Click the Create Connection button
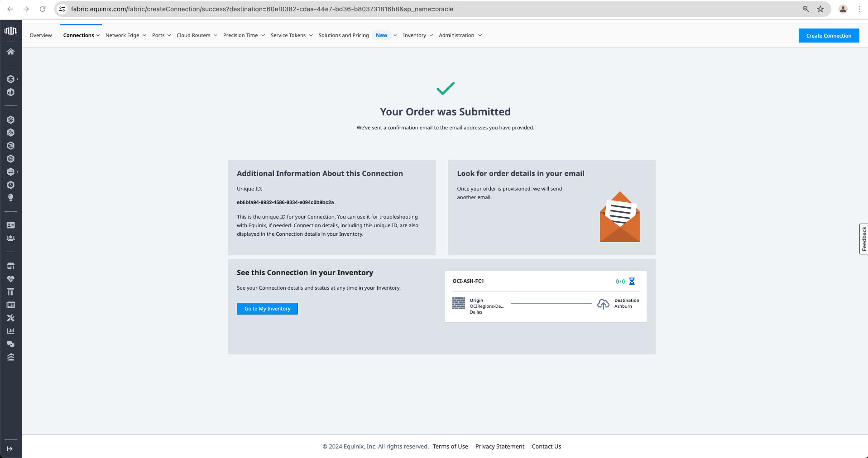The image size is (868, 458). pyautogui.click(x=829, y=35)
